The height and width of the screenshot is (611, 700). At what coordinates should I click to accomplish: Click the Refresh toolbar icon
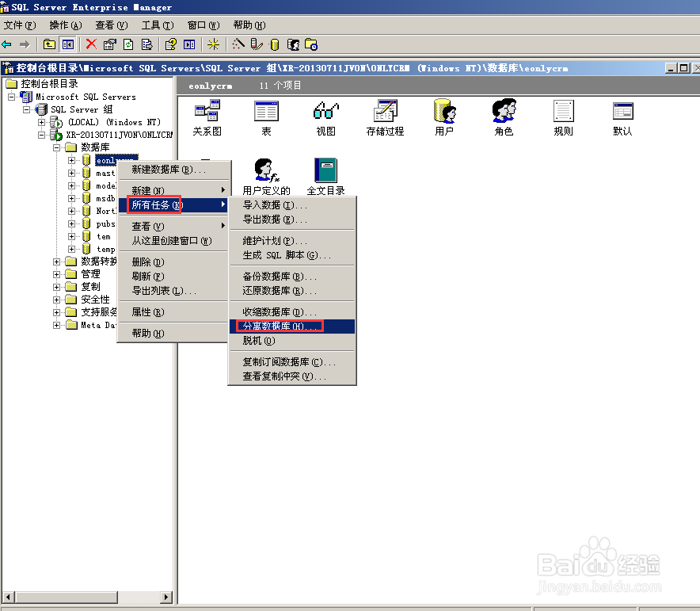(x=128, y=44)
